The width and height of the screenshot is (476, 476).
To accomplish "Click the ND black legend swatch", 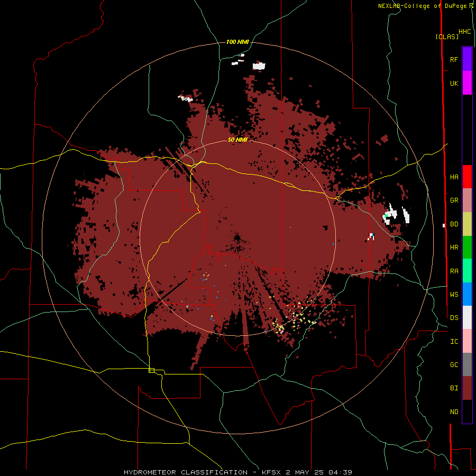I will (x=467, y=411).
